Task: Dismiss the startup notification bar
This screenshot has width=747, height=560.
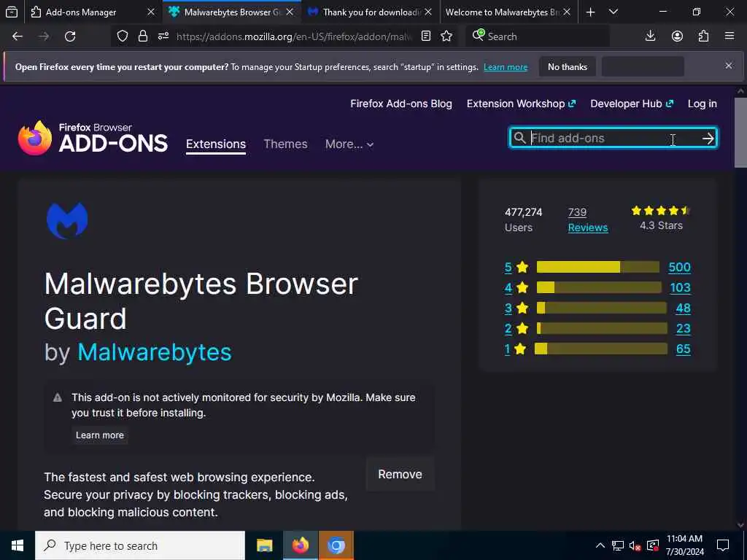Action: (729, 66)
